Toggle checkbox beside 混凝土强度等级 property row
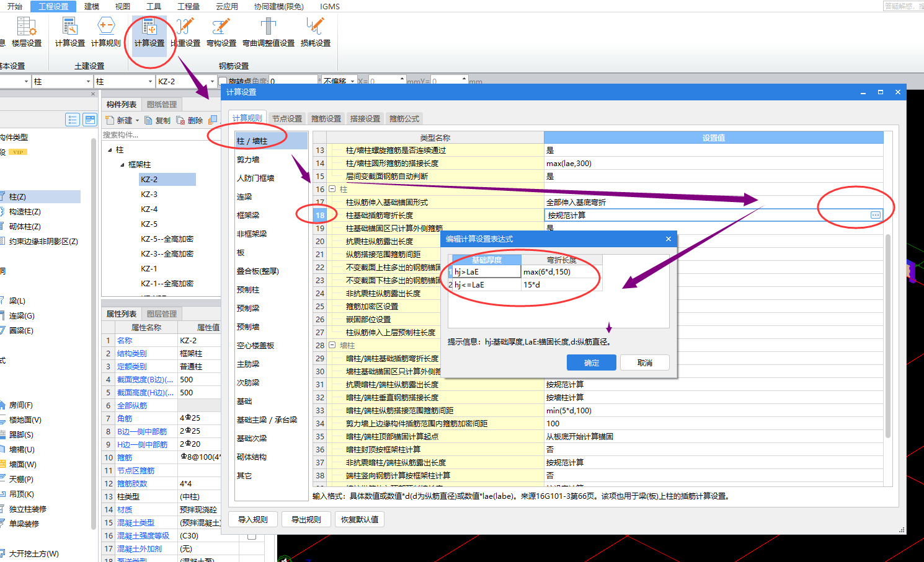The width and height of the screenshot is (924, 562). click(252, 535)
